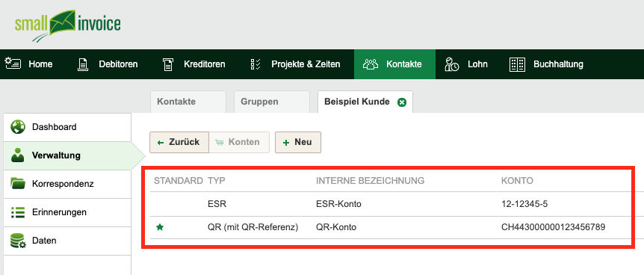Click the Kontakte people icon
This screenshot has height=275, width=644.
coord(371,64)
